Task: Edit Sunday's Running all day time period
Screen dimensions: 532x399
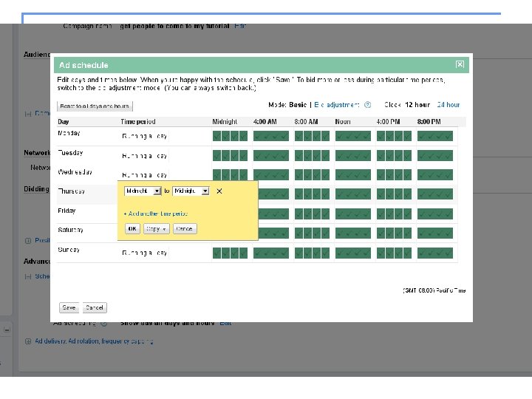Action: (x=145, y=253)
